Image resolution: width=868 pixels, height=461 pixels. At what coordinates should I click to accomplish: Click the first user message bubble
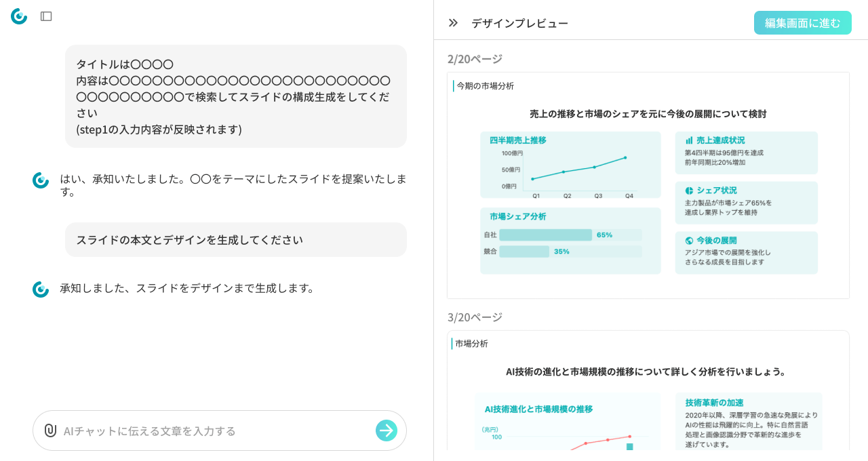pos(235,96)
